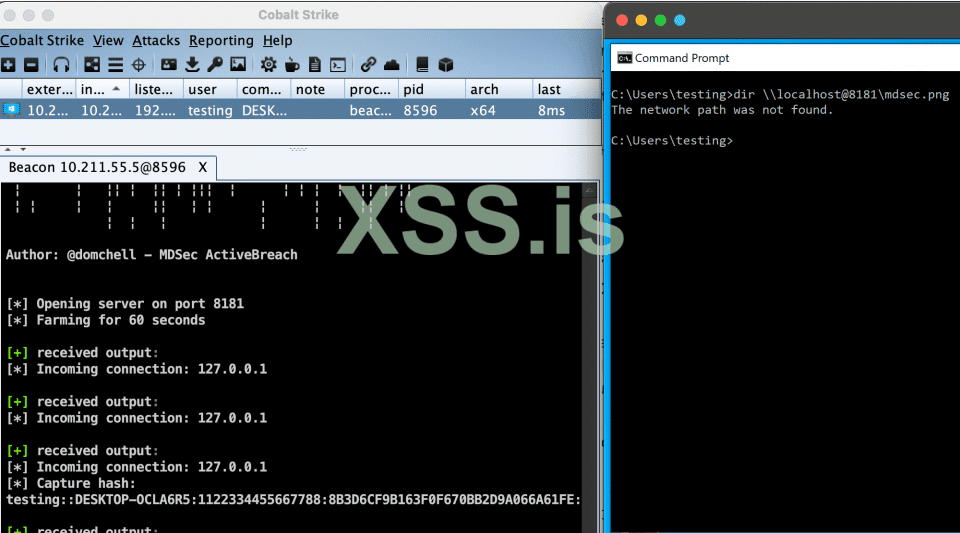
Task: Open the Credentials card icon
Action: pyautogui.click(x=168, y=65)
